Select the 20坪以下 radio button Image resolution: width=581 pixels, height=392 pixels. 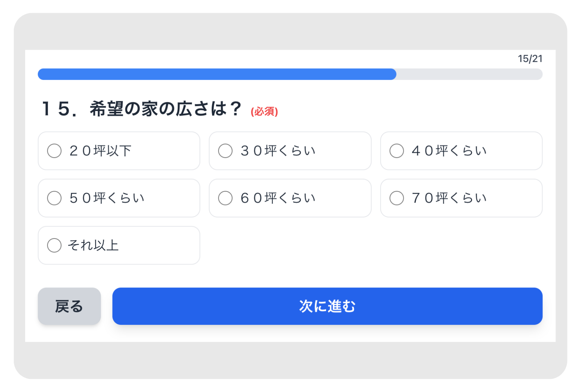[x=54, y=151]
